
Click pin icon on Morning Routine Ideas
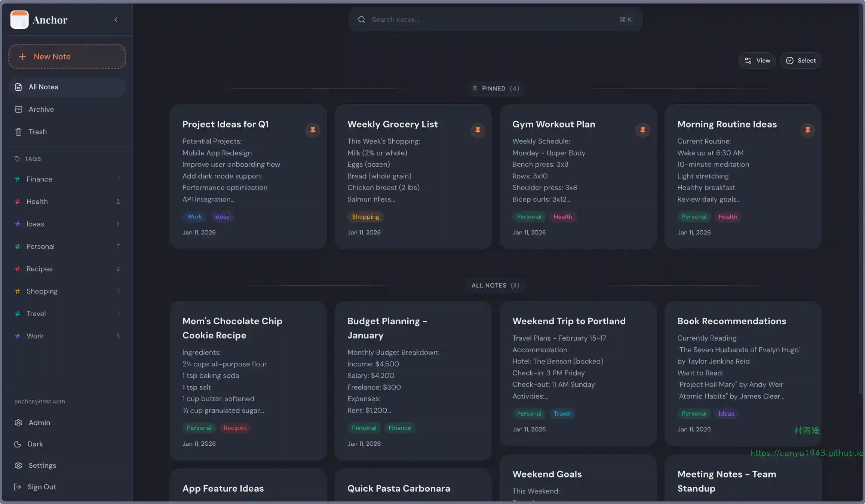click(807, 130)
